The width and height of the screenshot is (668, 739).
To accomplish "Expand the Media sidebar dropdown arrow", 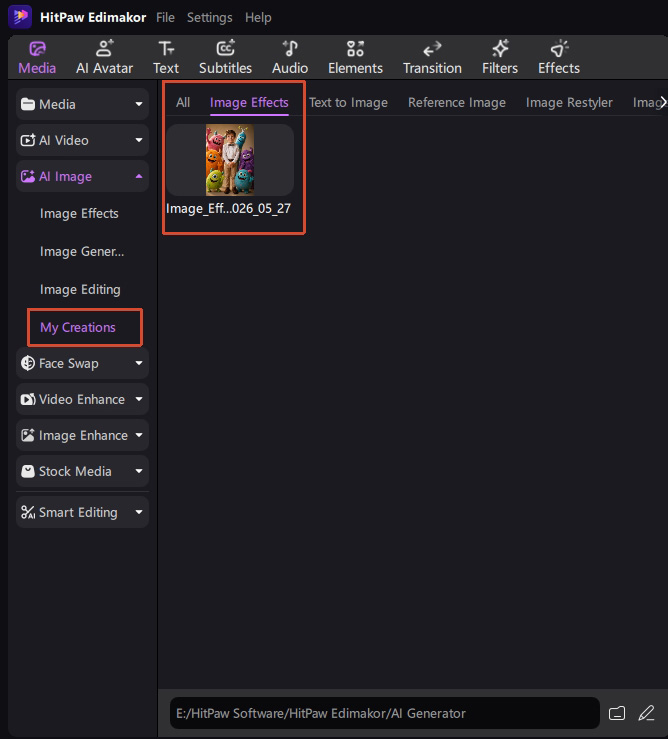I will pyautogui.click(x=139, y=104).
